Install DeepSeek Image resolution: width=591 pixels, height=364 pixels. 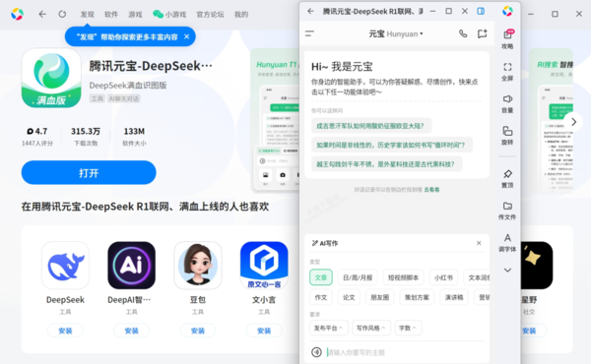coord(65,331)
